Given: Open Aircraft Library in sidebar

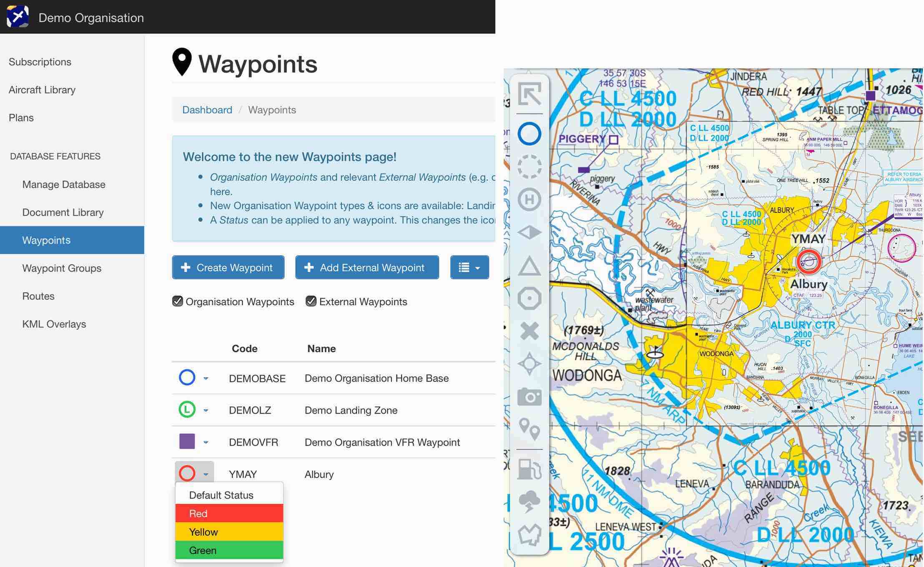Looking at the screenshot, I should [42, 90].
